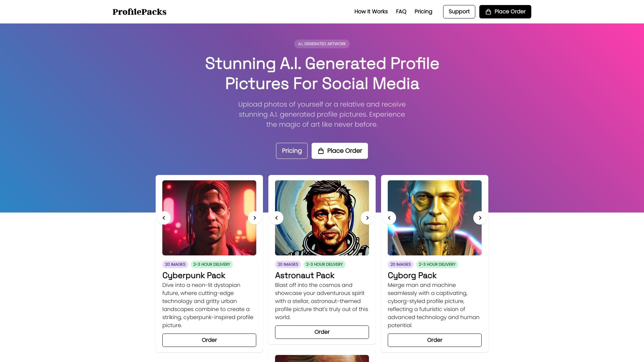Screen dimensions: 644x362
Task: Click the right arrow on Cyborg Pack carousel
Action: 480,218
